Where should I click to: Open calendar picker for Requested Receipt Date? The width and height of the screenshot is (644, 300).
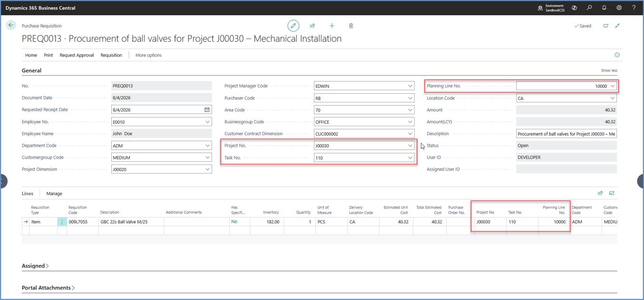point(207,110)
